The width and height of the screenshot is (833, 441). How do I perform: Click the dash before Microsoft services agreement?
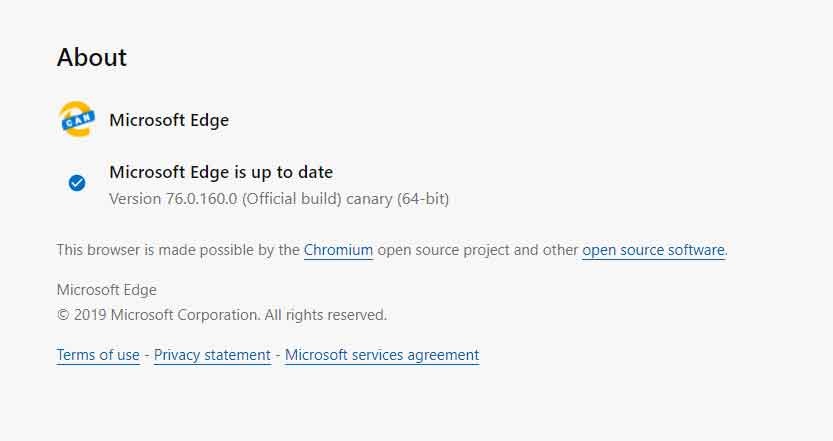(x=278, y=355)
